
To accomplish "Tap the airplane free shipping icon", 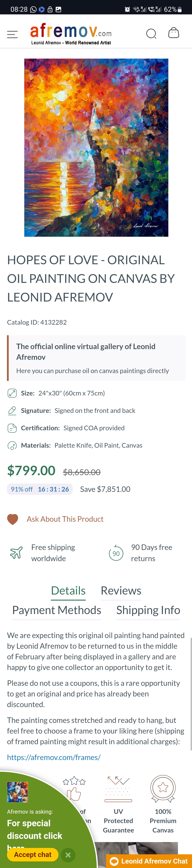I will coord(16,553).
